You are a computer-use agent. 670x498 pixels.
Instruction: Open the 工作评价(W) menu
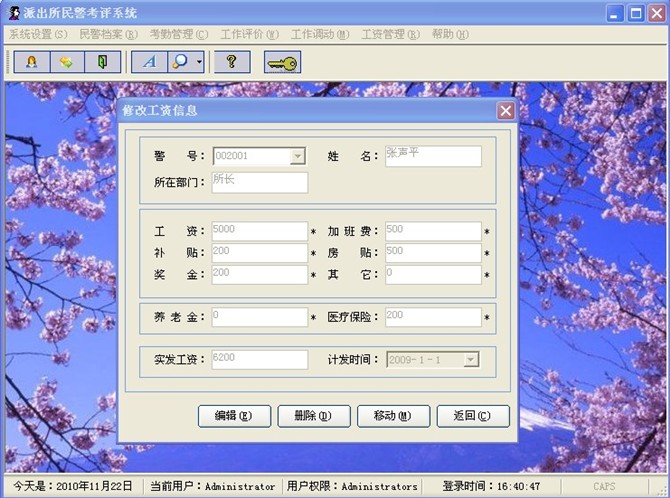tap(250, 34)
